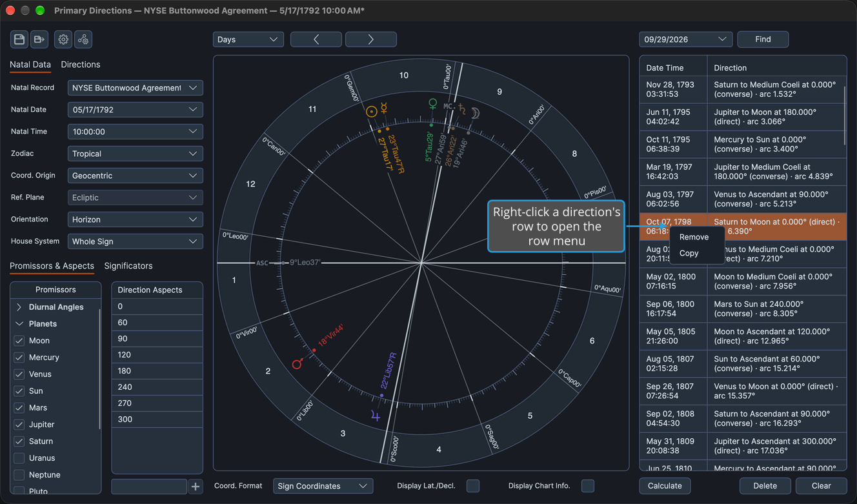Select the red Mars glyph in the chart
This screenshot has height=504, width=857.
coord(297,364)
